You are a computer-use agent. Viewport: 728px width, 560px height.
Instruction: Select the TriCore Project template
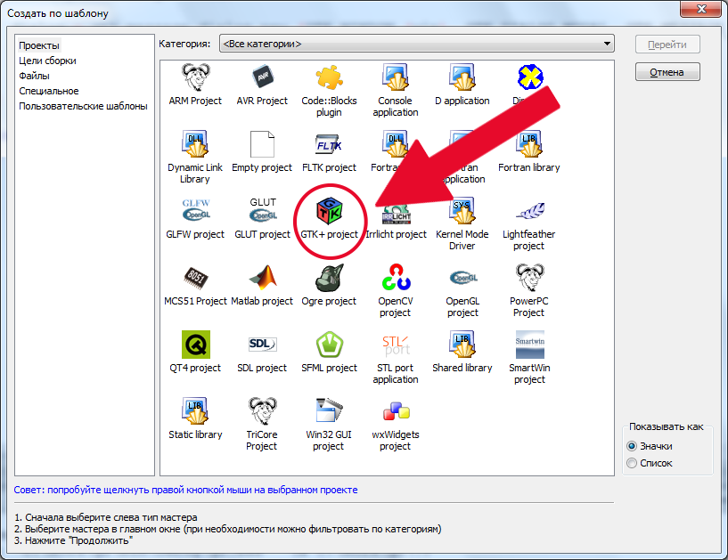[262, 425]
